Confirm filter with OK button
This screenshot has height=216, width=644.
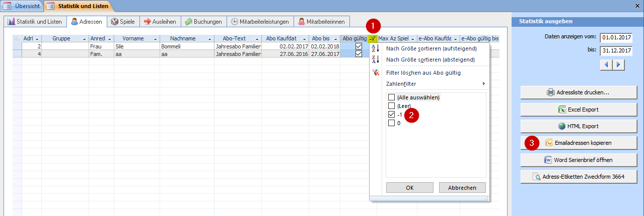pyautogui.click(x=409, y=187)
